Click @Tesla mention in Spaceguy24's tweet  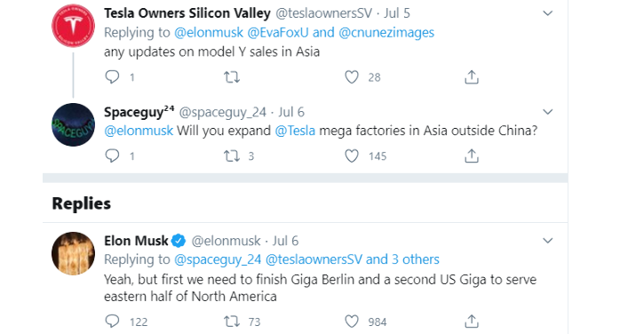(295, 131)
